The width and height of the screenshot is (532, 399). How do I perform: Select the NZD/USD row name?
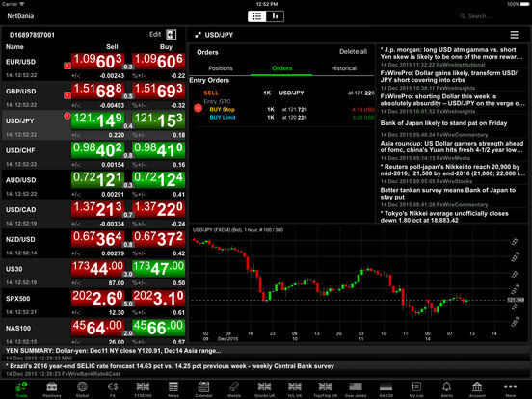pos(20,239)
